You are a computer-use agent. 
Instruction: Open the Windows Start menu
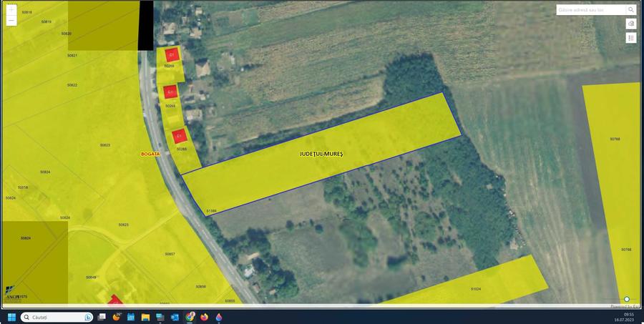11,317
